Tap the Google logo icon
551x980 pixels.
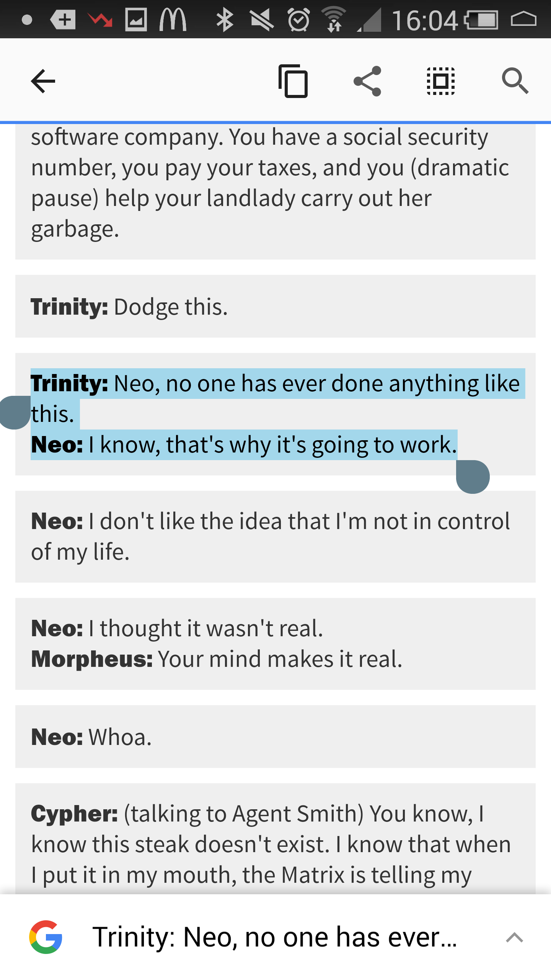coord(46,937)
